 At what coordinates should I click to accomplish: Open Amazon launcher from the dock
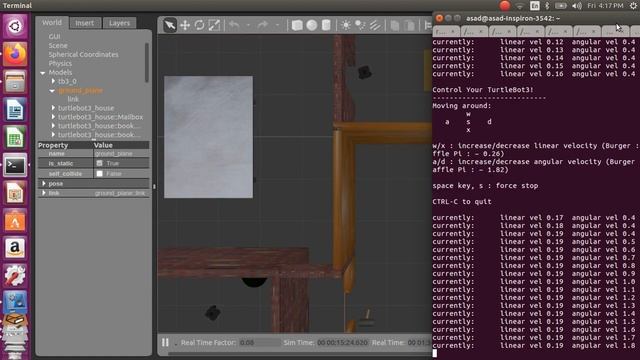coord(15,248)
